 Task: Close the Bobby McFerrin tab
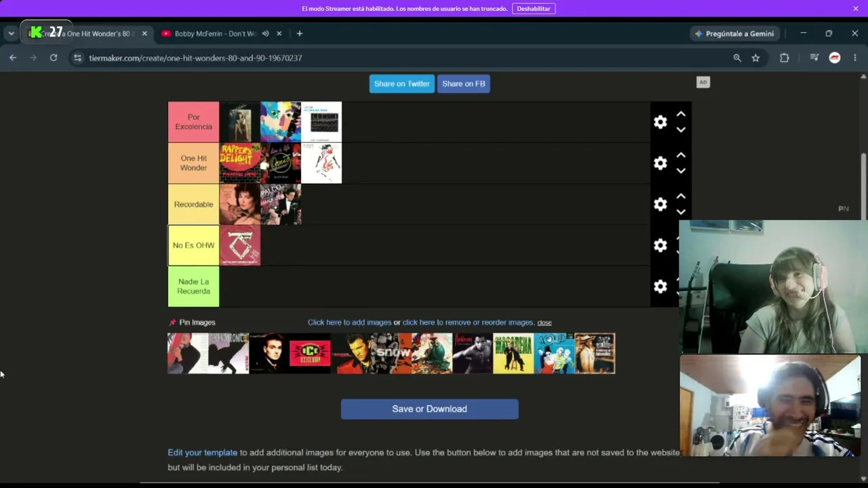[279, 33]
